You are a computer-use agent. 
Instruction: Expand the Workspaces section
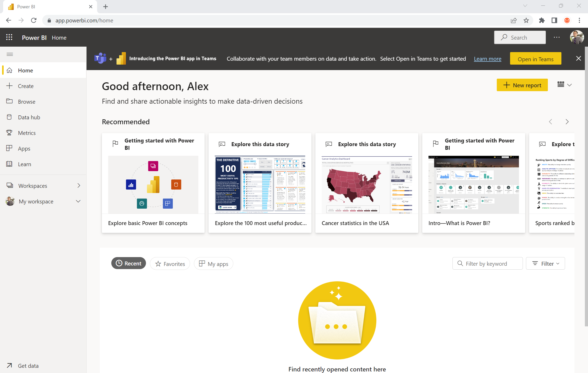79,185
